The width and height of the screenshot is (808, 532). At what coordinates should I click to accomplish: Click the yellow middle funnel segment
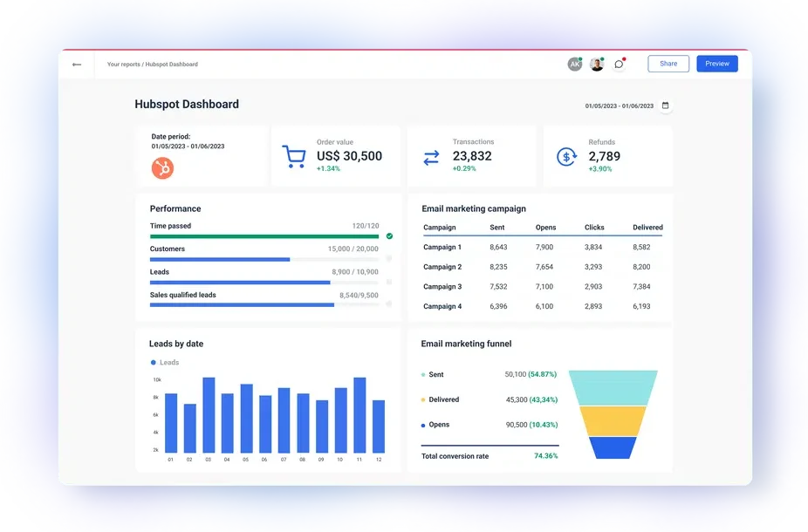point(613,421)
